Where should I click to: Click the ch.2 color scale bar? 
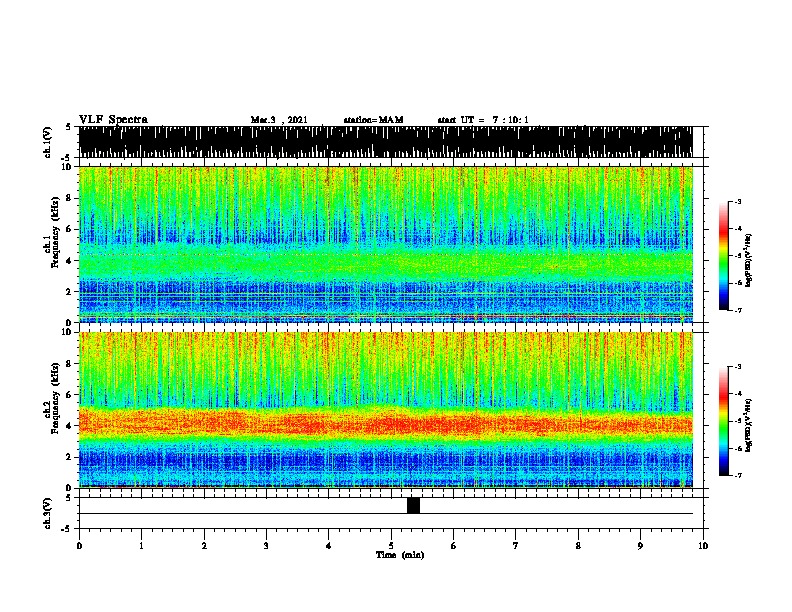tap(723, 421)
